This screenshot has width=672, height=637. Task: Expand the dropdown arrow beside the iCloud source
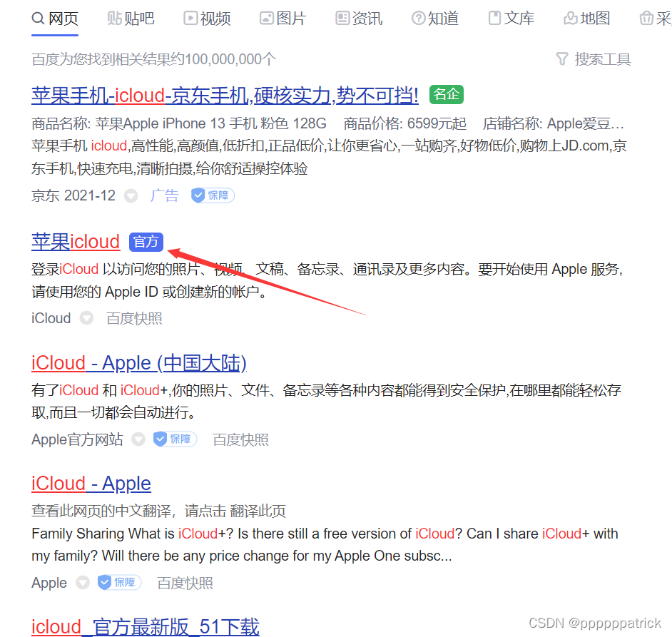coord(86,318)
